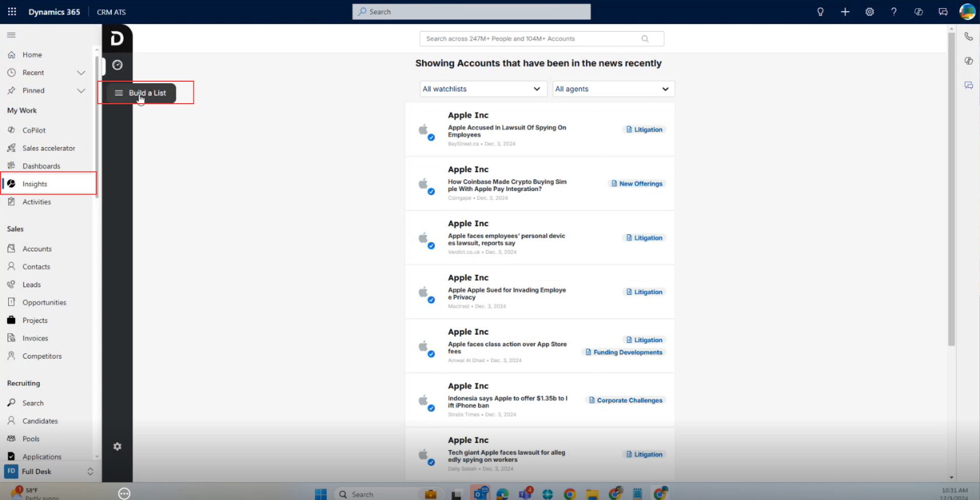Click Litigation tag on spying lawsuit story

[x=644, y=130]
